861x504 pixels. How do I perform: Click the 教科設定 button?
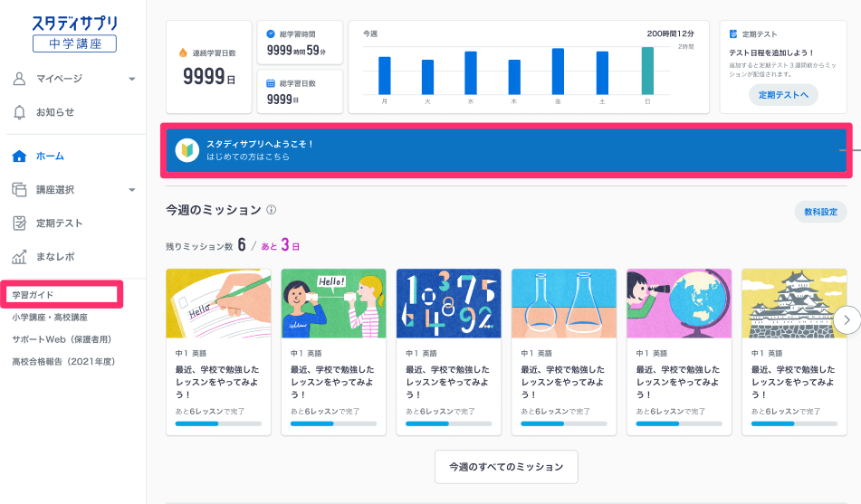[820, 212]
